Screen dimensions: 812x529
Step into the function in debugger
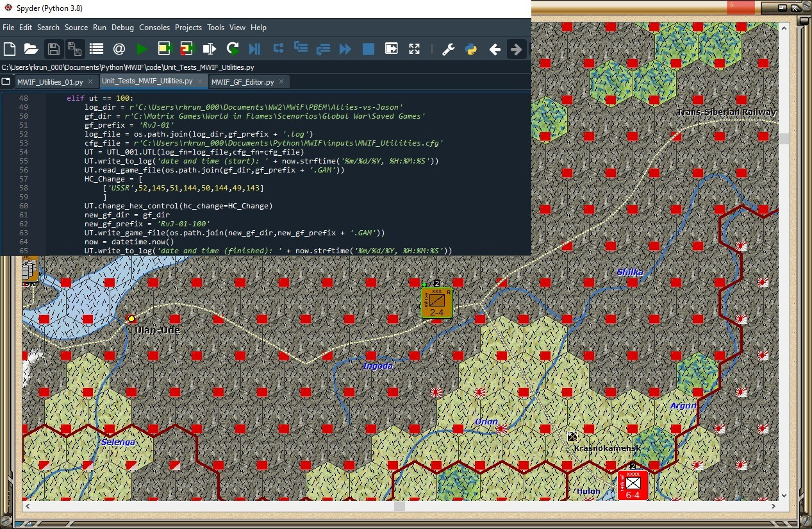click(x=301, y=48)
